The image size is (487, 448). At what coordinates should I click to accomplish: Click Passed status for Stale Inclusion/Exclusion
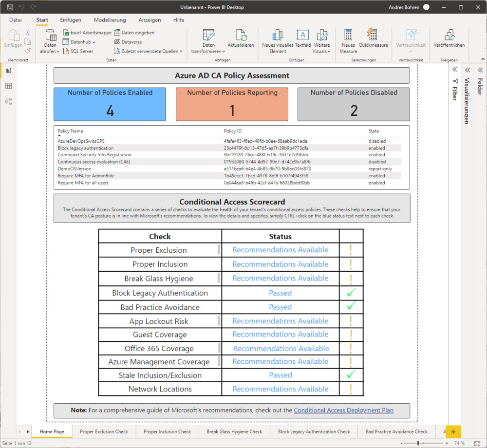281,375
